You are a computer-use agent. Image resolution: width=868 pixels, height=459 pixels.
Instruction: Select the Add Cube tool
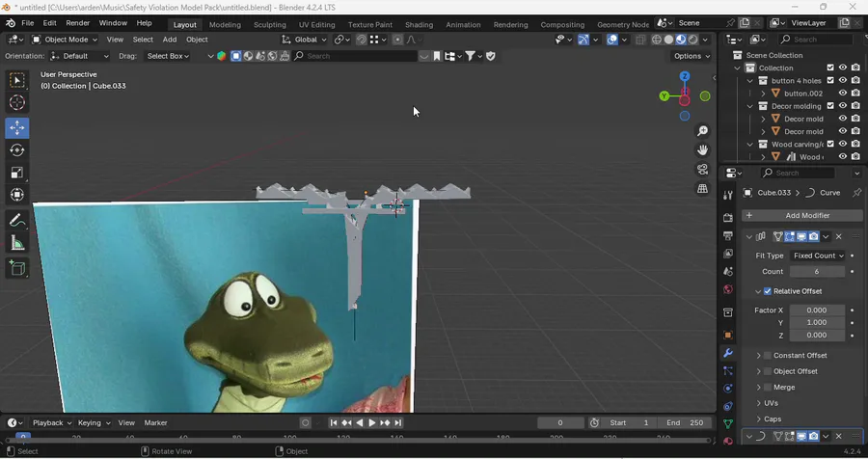coord(17,268)
